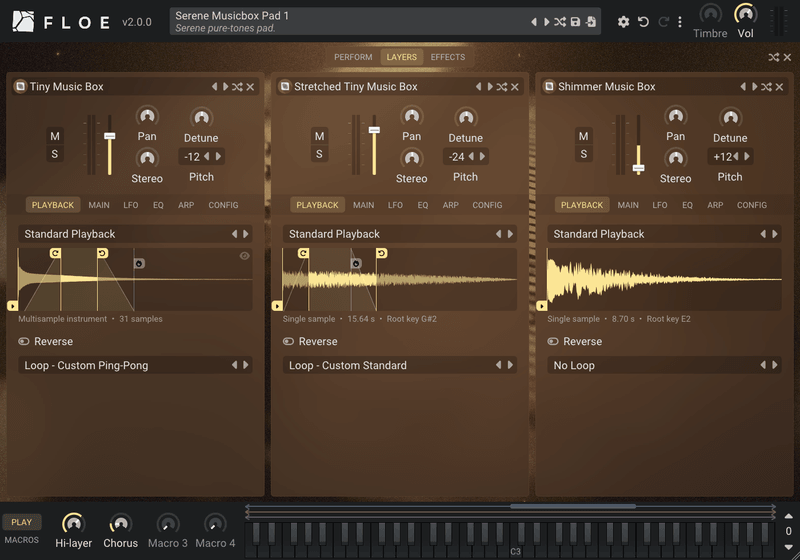Randomise Tiny Music Box instrument
Viewport: 800px width, 560px height.
pyautogui.click(x=237, y=87)
